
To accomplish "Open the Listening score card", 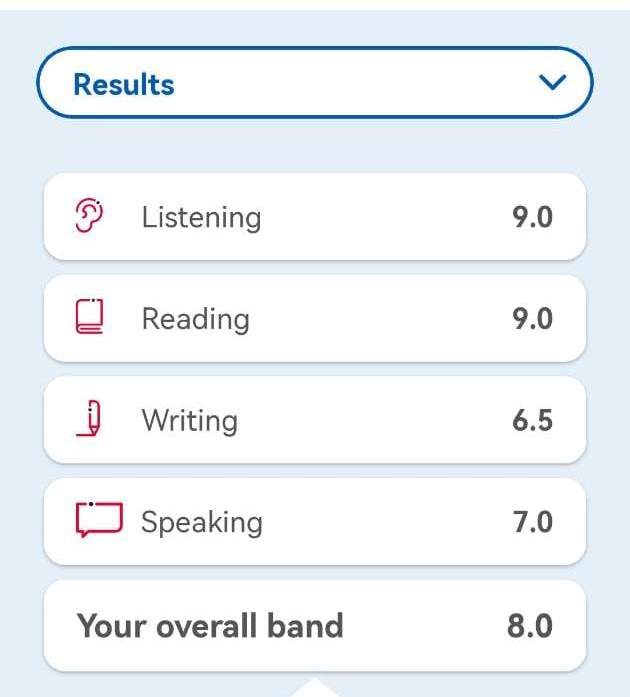I will coord(315,216).
